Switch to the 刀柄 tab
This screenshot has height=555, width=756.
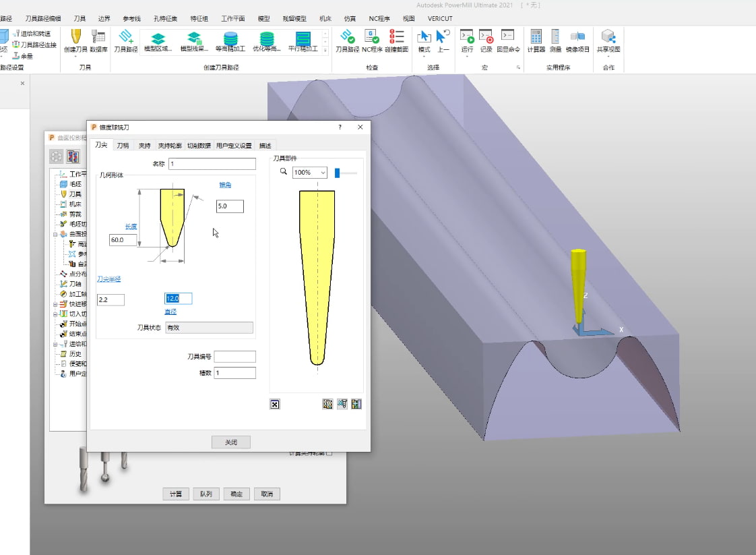point(123,146)
